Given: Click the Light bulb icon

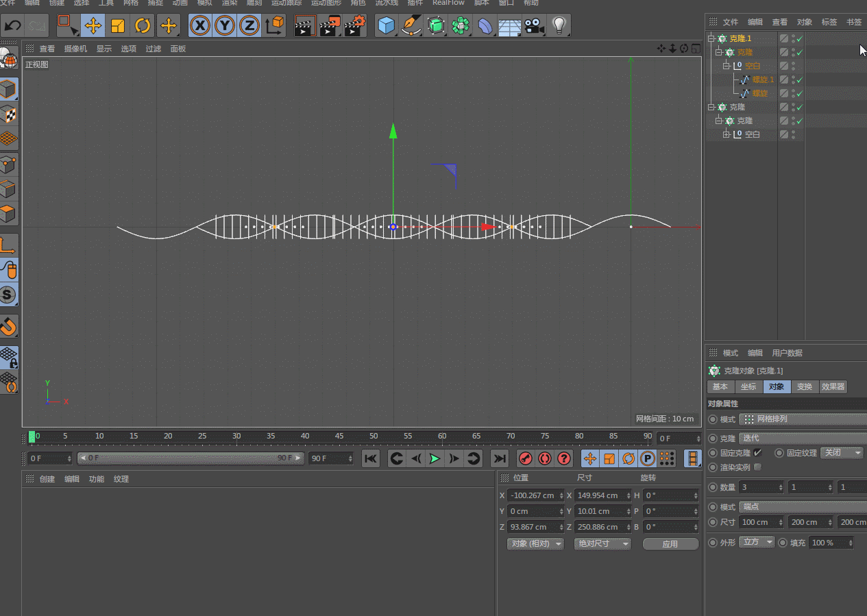Looking at the screenshot, I should [559, 26].
